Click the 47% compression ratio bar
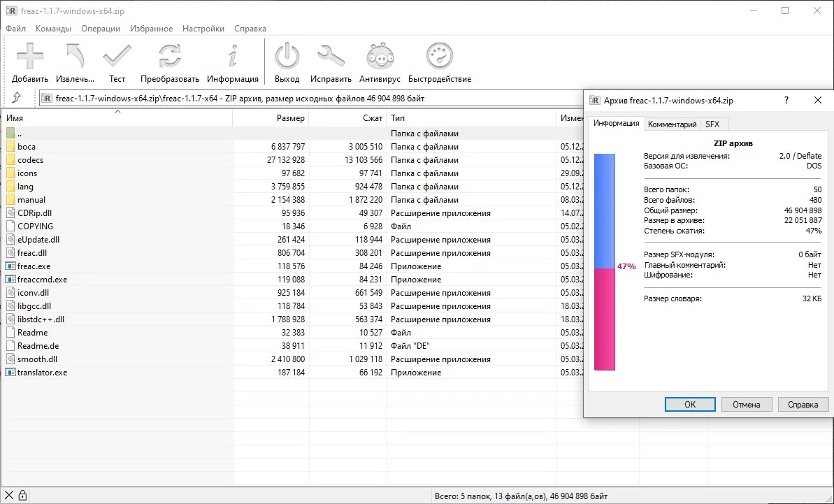The height and width of the screenshot is (504, 834). coord(604,262)
